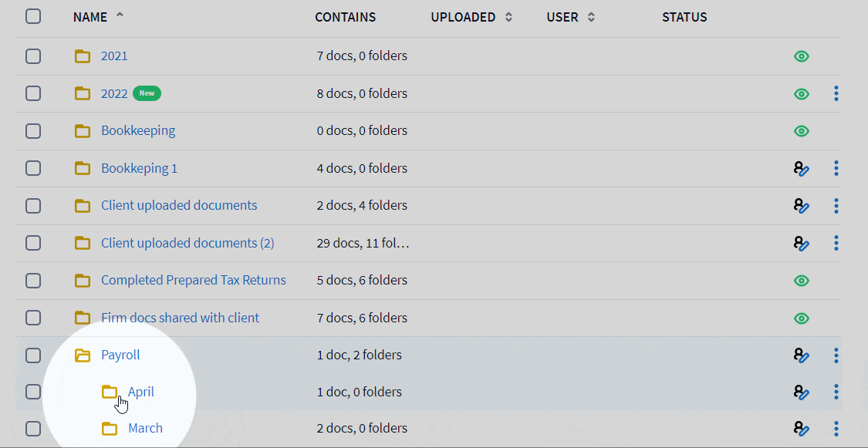The width and height of the screenshot is (868, 448).
Task: Open the March subfolder under Payroll
Action: tap(145, 428)
